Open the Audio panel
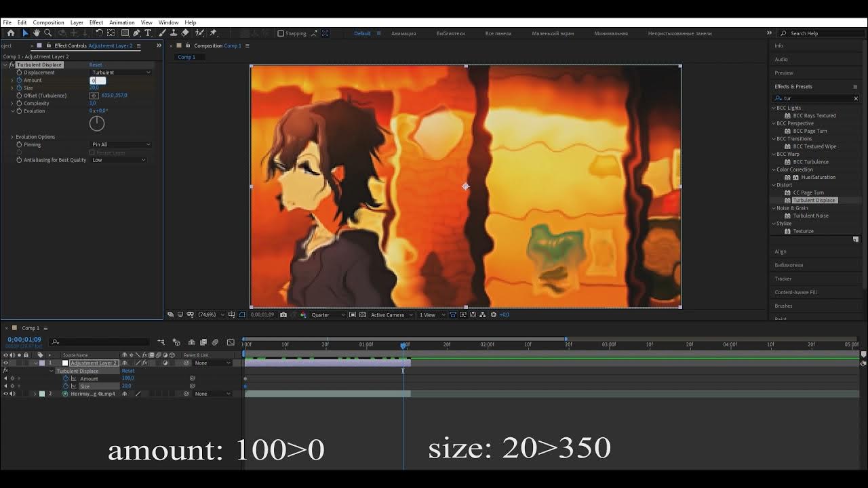 pyautogui.click(x=781, y=59)
